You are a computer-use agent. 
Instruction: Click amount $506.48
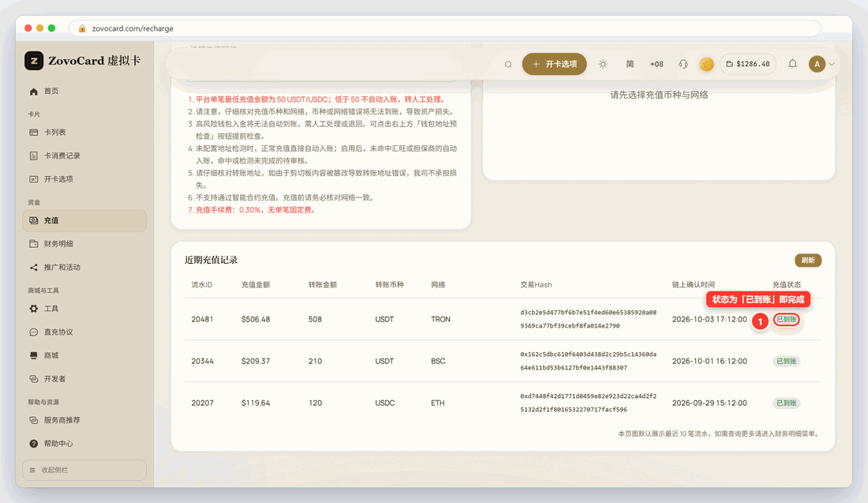(256, 319)
